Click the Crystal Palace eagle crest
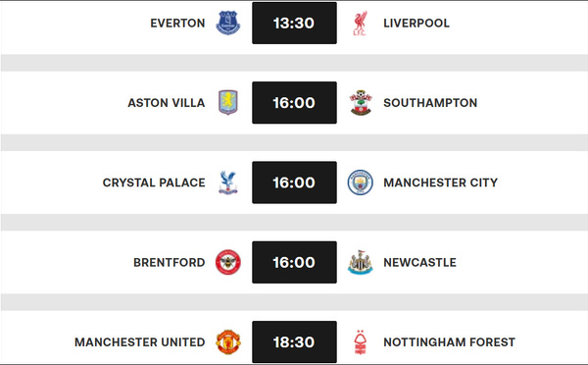Viewport: 588px width, 365px height. 228,182
